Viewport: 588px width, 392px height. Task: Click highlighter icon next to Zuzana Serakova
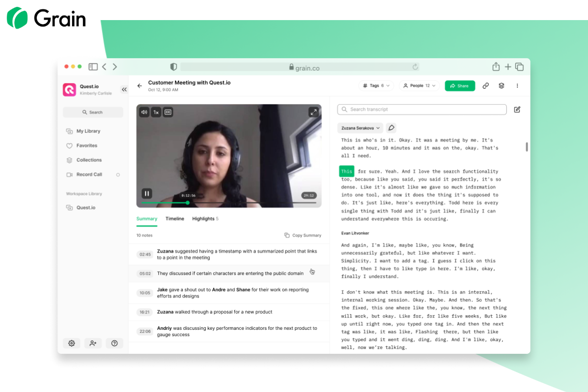pyautogui.click(x=391, y=128)
